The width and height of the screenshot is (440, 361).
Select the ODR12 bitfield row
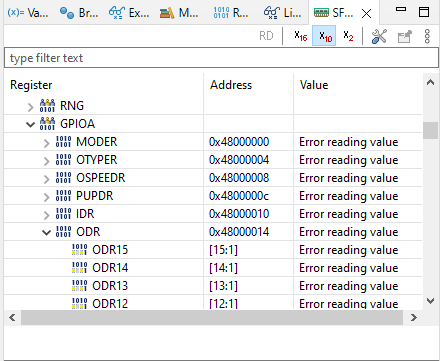[213, 303]
